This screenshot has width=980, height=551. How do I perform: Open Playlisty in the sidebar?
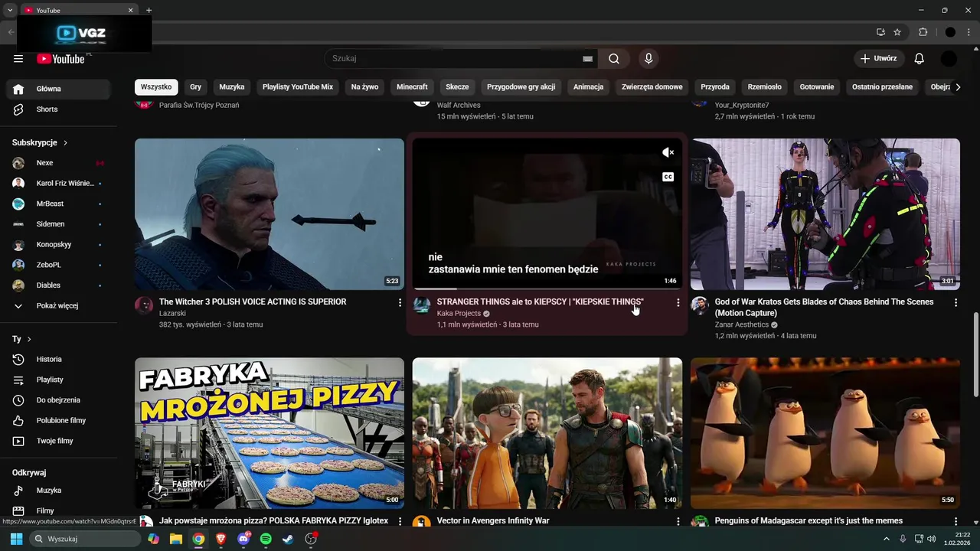58,380
